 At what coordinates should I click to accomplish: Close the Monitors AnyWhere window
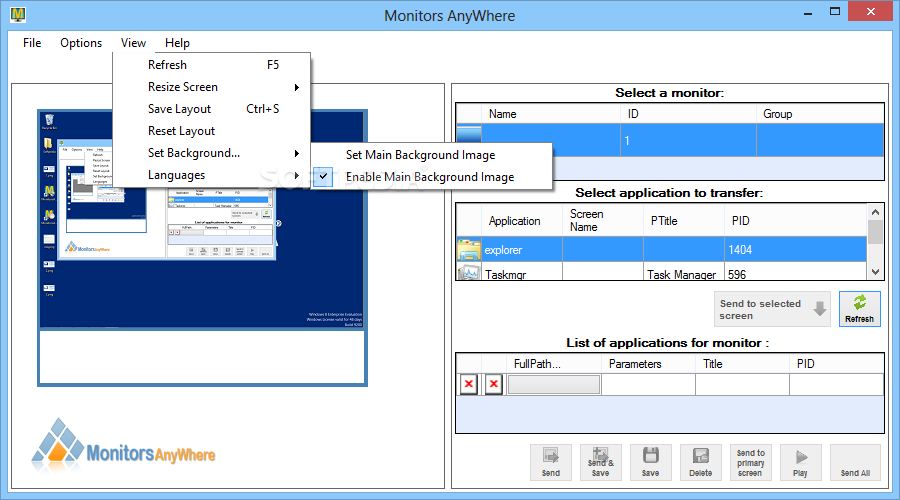[x=871, y=11]
